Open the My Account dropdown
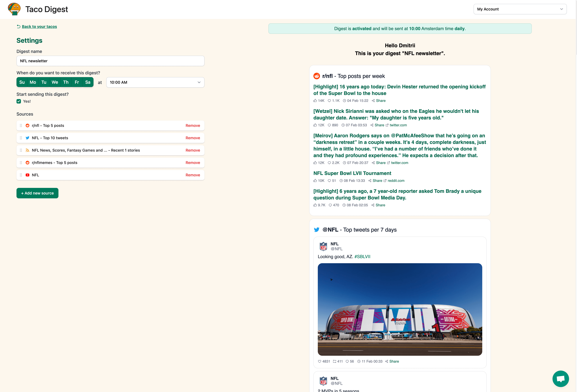577x392 pixels. click(520, 9)
